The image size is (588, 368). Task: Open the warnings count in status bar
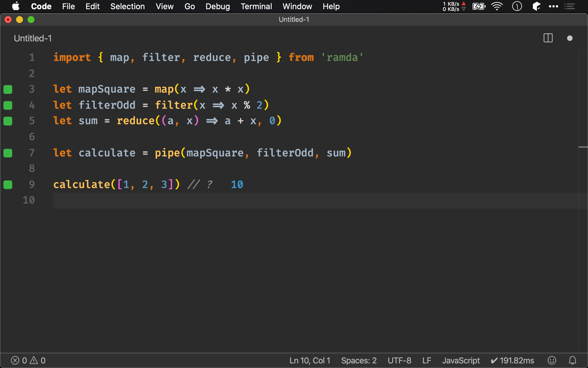tap(38, 360)
